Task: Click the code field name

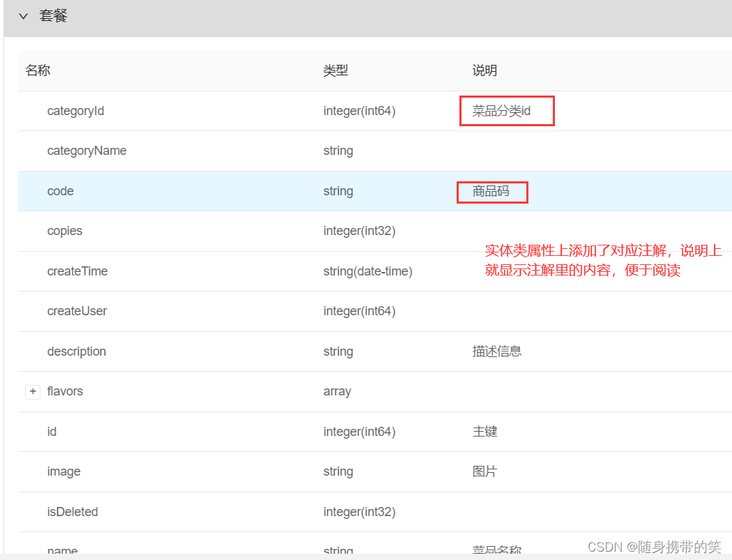Action: (60, 191)
